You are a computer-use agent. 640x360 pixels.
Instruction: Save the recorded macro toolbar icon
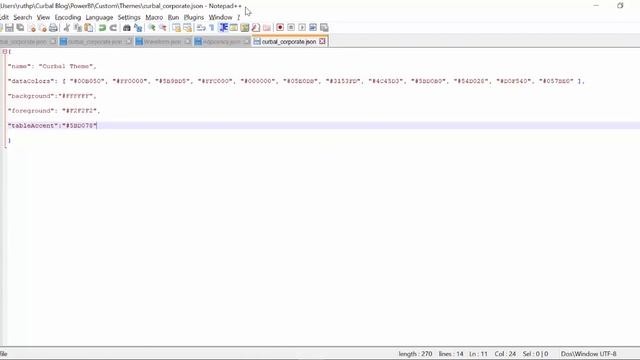click(x=324, y=28)
